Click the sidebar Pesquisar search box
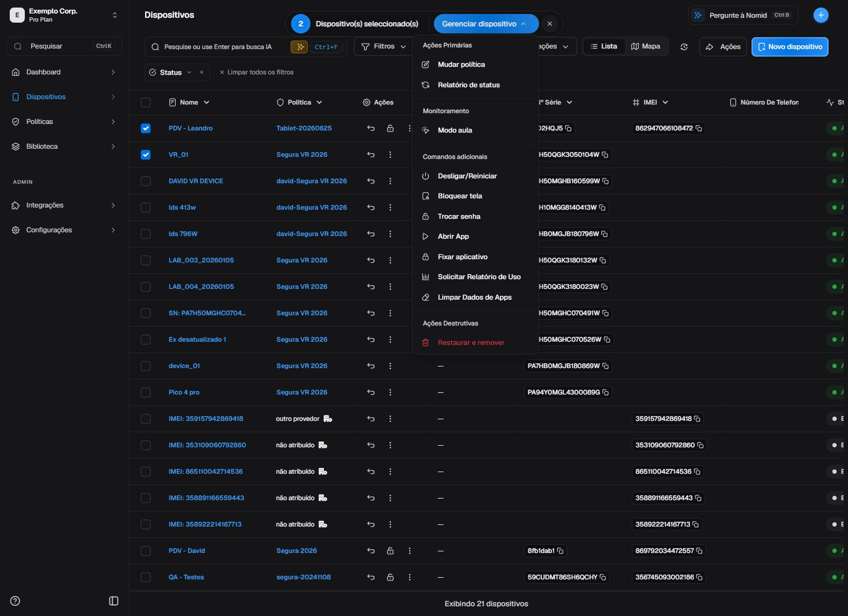Image resolution: width=848 pixels, height=616 pixels. point(64,46)
